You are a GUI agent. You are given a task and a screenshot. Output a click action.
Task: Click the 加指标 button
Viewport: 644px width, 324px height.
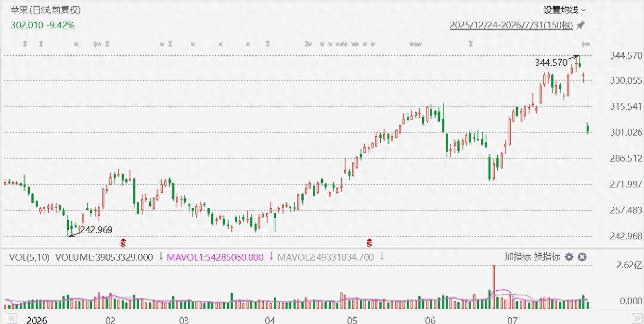coord(518,257)
